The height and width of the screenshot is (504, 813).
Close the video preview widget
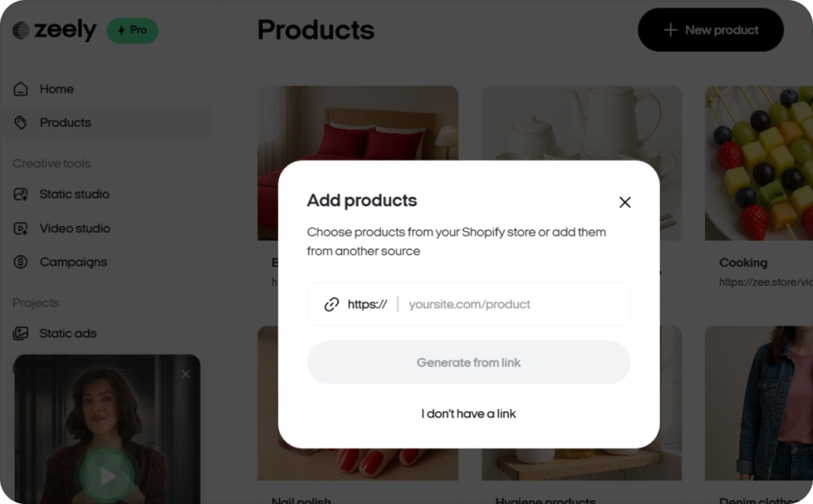[186, 374]
